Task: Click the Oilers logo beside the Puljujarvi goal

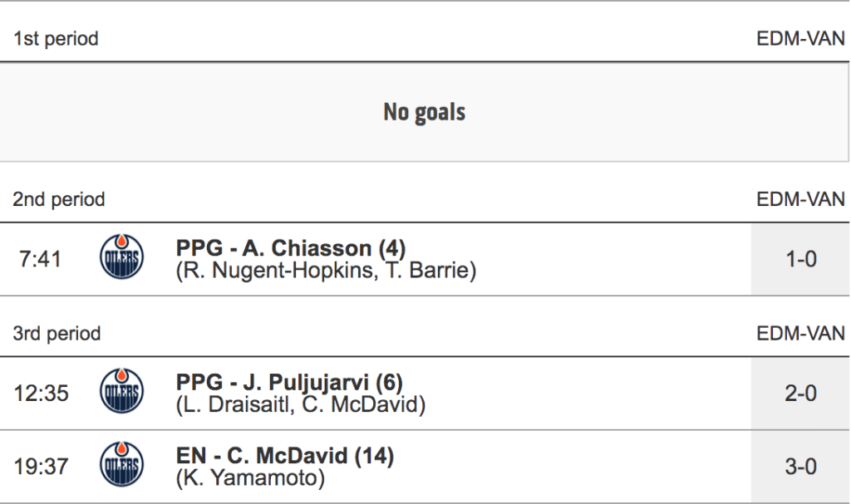Action: coord(121,392)
